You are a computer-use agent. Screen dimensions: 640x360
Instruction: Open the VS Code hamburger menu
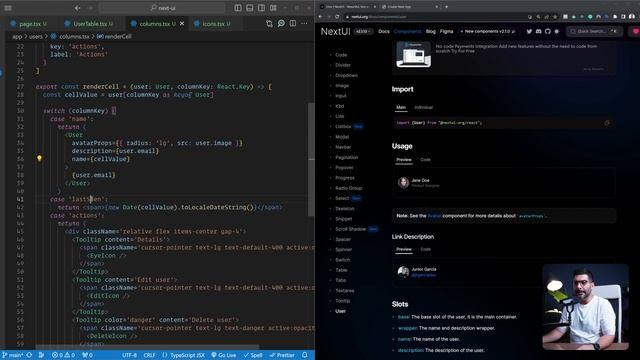click(8, 8)
